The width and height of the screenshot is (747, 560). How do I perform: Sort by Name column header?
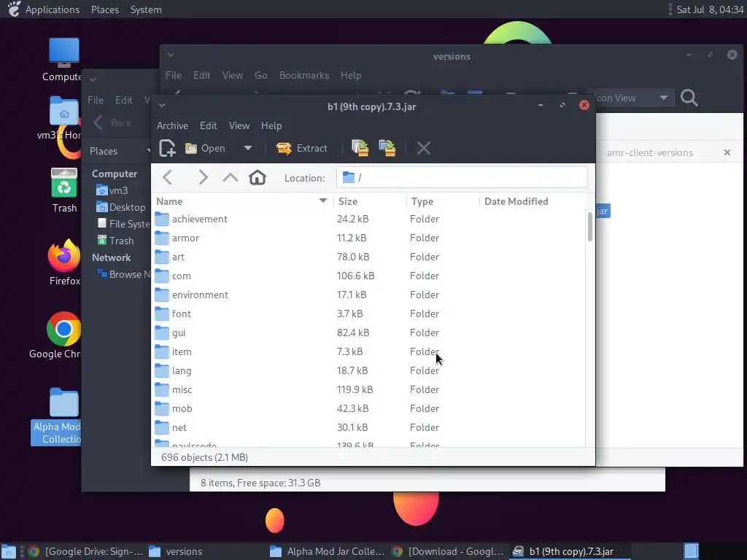tap(242, 201)
